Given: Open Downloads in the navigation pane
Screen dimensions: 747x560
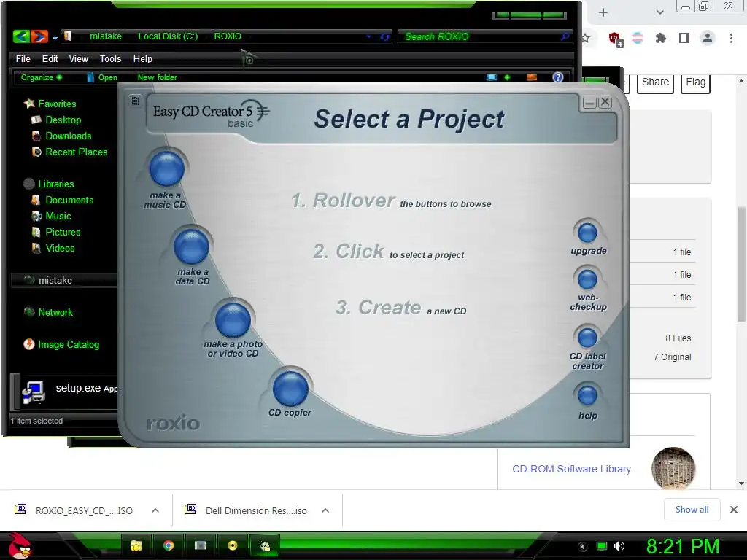Looking at the screenshot, I should tap(68, 136).
